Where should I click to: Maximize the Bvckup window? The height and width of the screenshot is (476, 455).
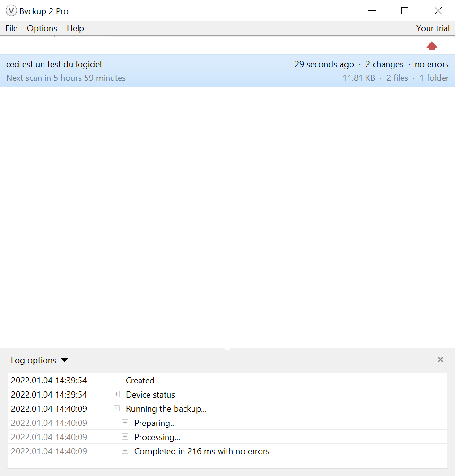click(x=404, y=11)
